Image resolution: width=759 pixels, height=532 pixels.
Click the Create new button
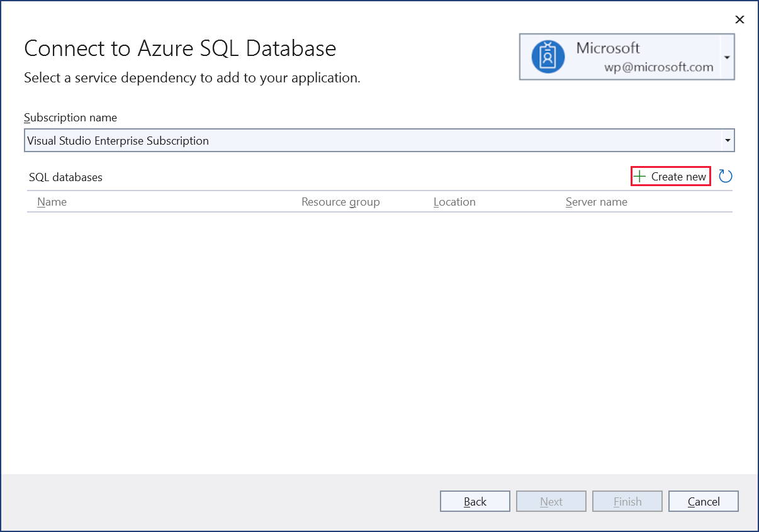pos(670,176)
